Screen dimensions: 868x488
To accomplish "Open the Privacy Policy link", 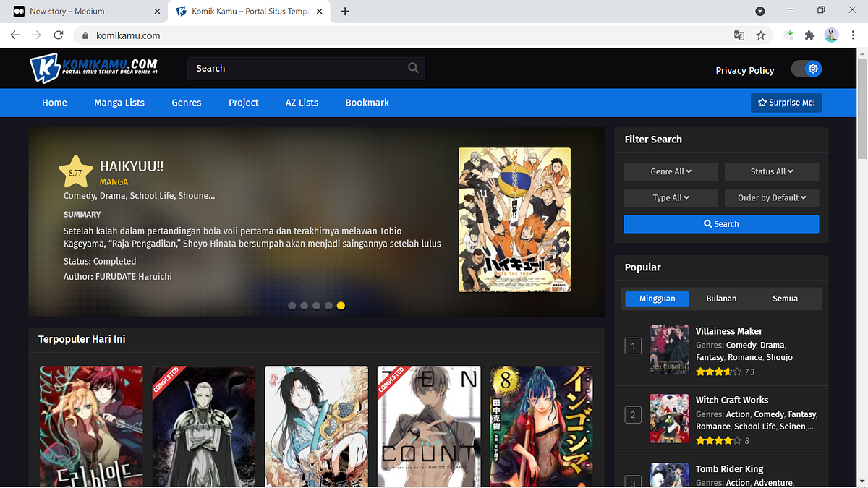I will click(x=745, y=70).
